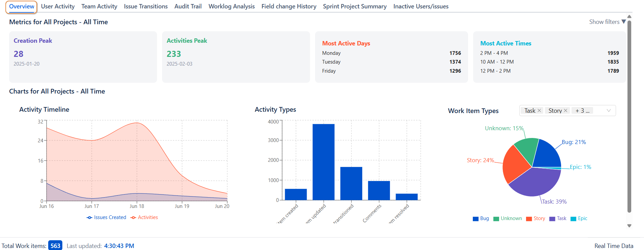The image size is (644, 250).
Task: Click the Unknown legend color swatch
Action: [x=496, y=219]
